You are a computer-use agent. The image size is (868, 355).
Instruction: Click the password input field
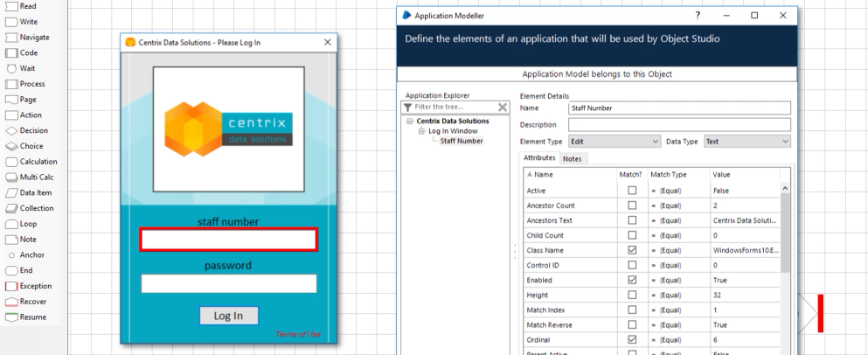coord(229,283)
